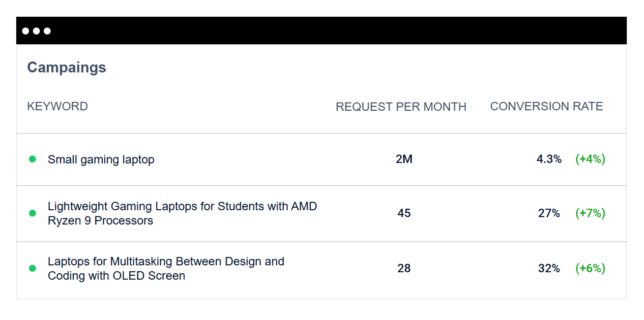
Task: Click green status dot beside Laptops for Multitasking
Action: pyautogui.click(x=32, y=268)
